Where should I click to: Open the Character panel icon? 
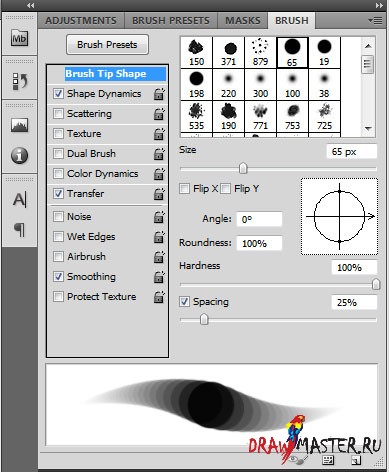pyautogui.click(x=19, y=200)
